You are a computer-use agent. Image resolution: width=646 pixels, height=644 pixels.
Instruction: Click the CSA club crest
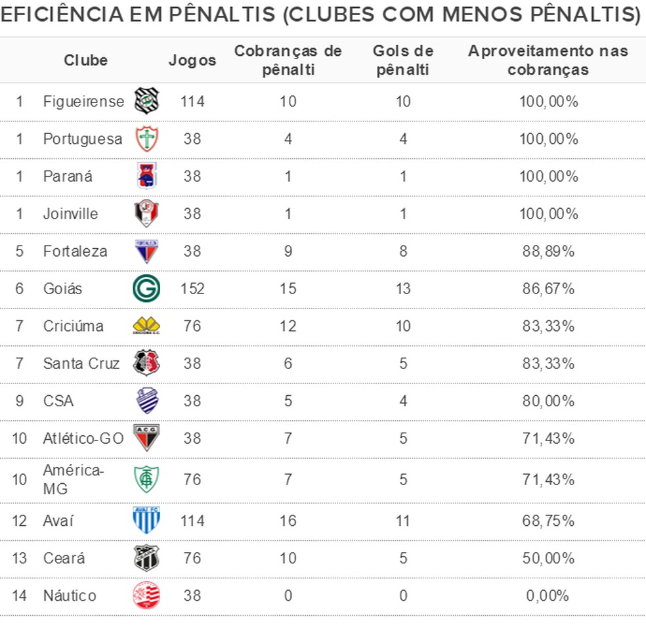coord(146,400)
